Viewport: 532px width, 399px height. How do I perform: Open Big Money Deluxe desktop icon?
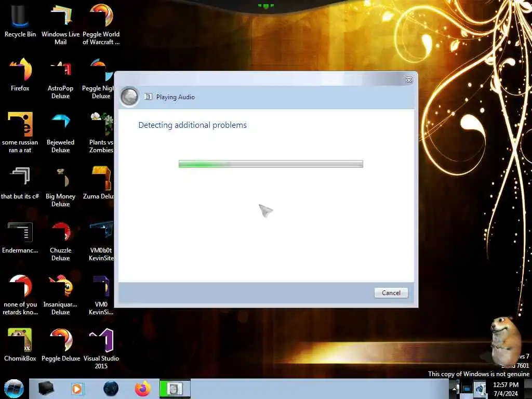tap(60, 187)
